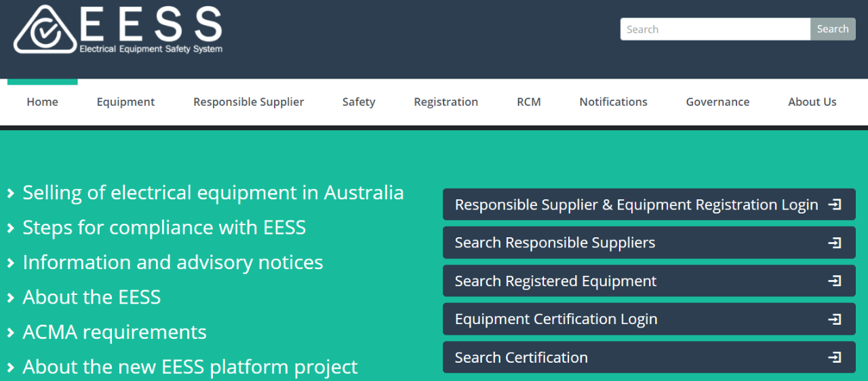Open the Responsible Supplier menu
Image resolution: width=868 pixels, height=381 pixels.
click(248, 102)
